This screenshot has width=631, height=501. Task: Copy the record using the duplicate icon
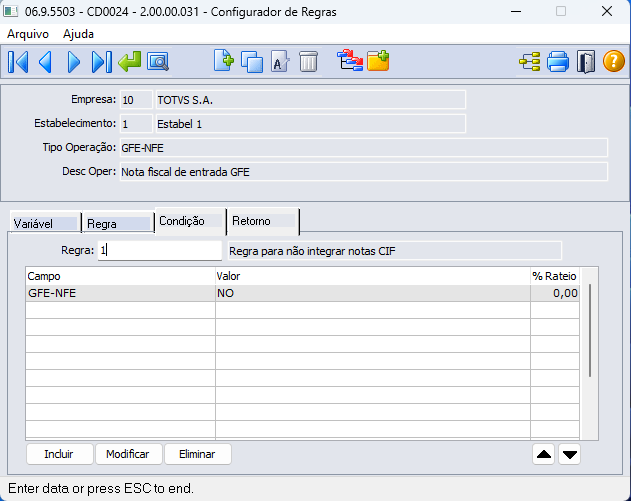(x=252, y=62)
